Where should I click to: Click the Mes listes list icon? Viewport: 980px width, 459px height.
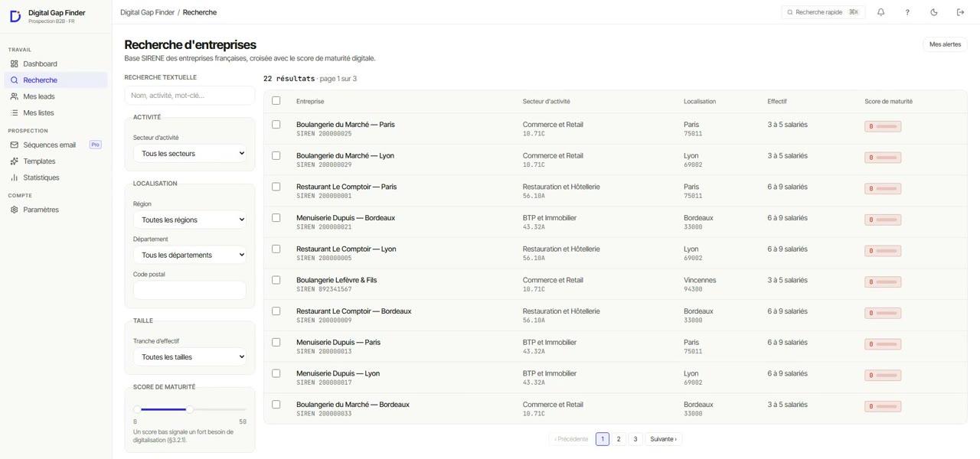tap(14, 112)
